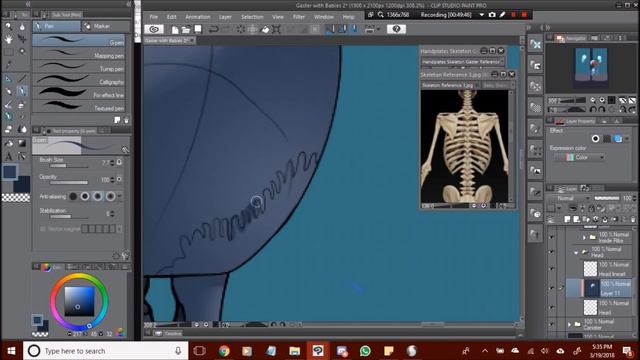Open the Window menu
640x360 pixels.
tap(324, 17)
